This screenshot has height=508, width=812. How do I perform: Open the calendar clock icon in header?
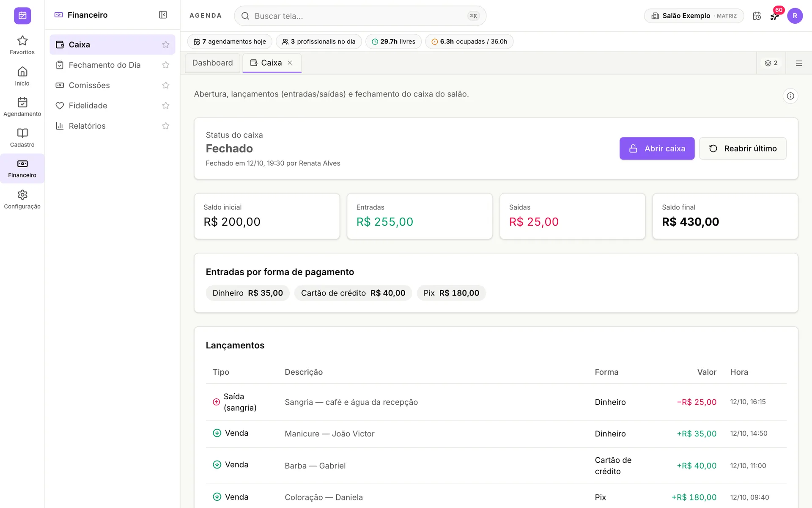point(757,16)
